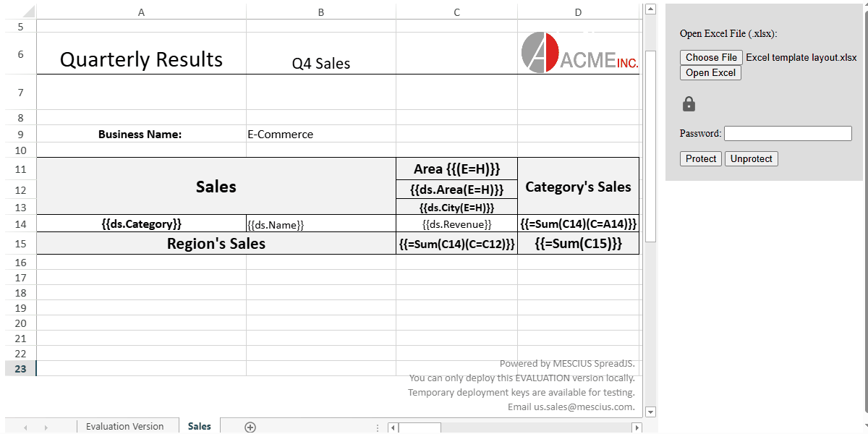
Task: Select row 6 header
Action: (x=20, y=54)
